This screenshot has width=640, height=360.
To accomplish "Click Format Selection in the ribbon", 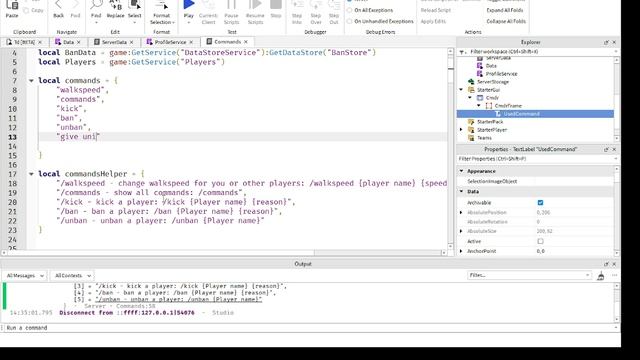I will [x=162, y=12].
